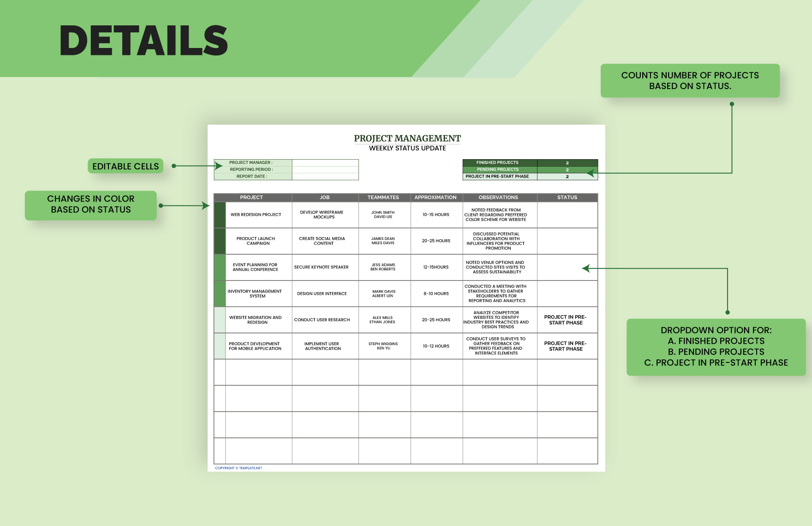812x526 pixels.
Task: Click the Implement User Authentication cell
Action: 325,347
